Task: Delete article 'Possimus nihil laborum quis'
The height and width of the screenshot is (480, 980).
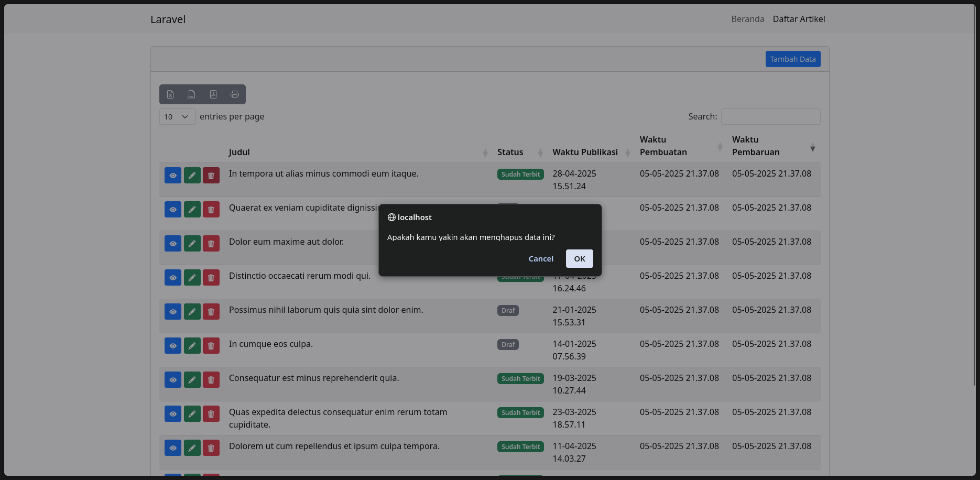Action: [x=211, y=312]
